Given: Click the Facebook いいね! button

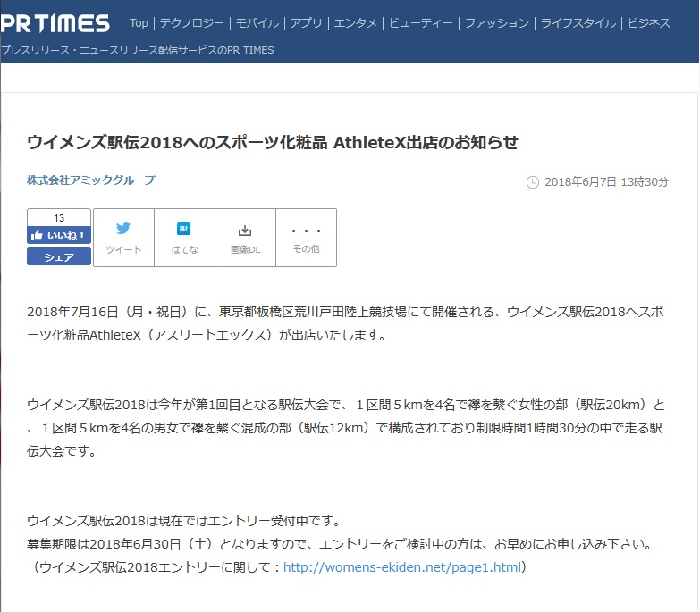Looking at the screenshot, I should 59,235.
